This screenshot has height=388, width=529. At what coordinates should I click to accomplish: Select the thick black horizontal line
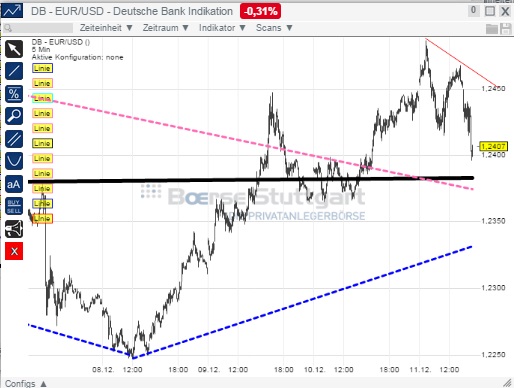point(251,180)
